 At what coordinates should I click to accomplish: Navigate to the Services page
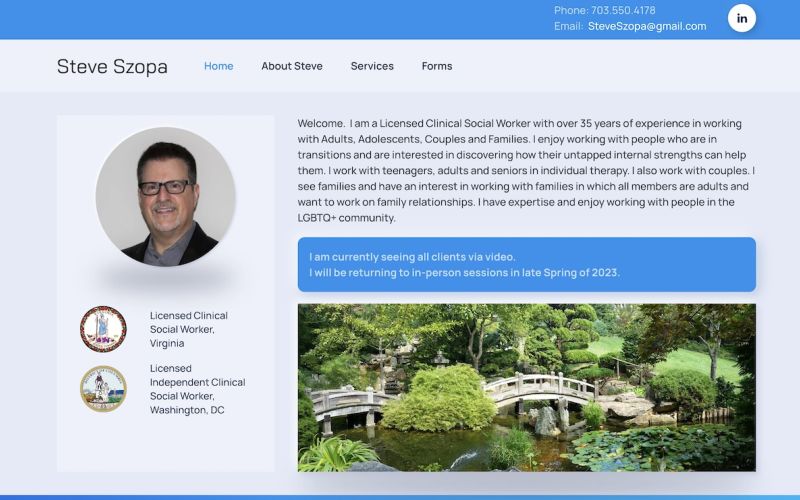372,66
